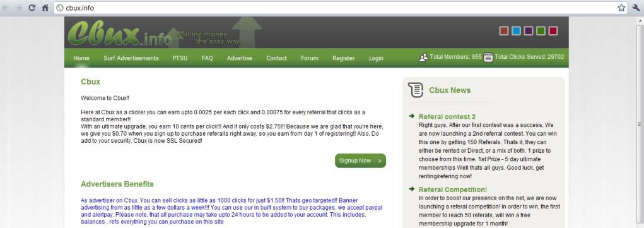
Task: Choose the purple theme color swatch
Action: click(529, 31)
